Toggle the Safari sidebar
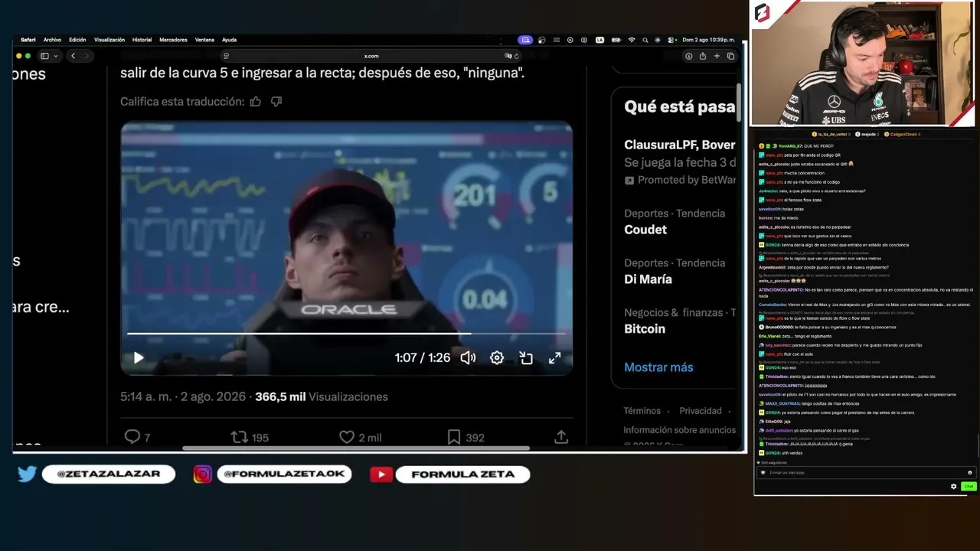980x551 pixels. tap(44, 56)
